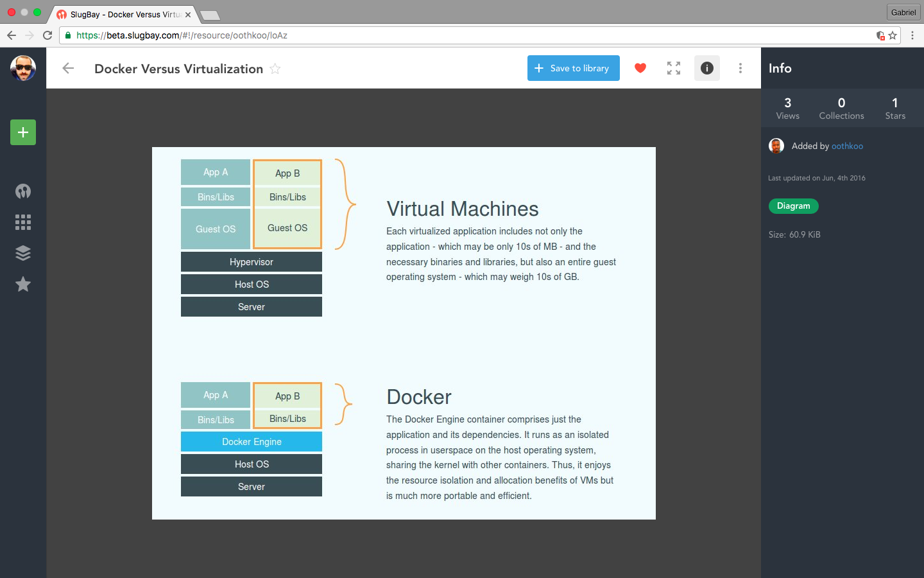Open starred items from sidebar star icon
The height and width of the screenshot is (578, 924).
(x=23, y=284)
